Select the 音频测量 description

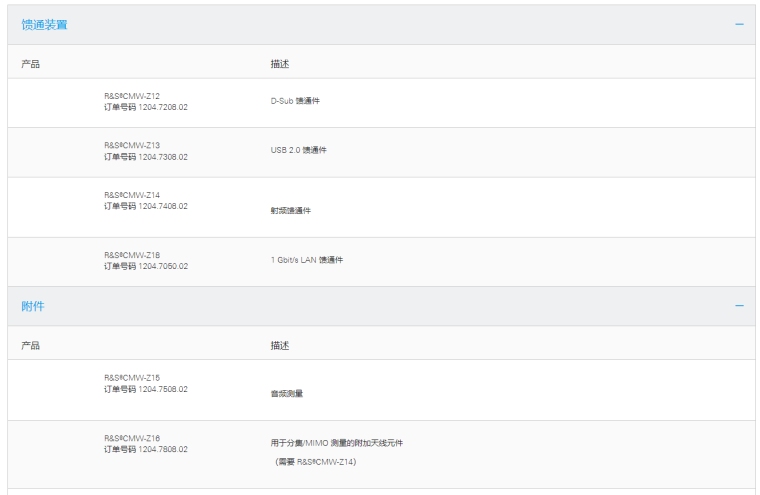(287, 394)
